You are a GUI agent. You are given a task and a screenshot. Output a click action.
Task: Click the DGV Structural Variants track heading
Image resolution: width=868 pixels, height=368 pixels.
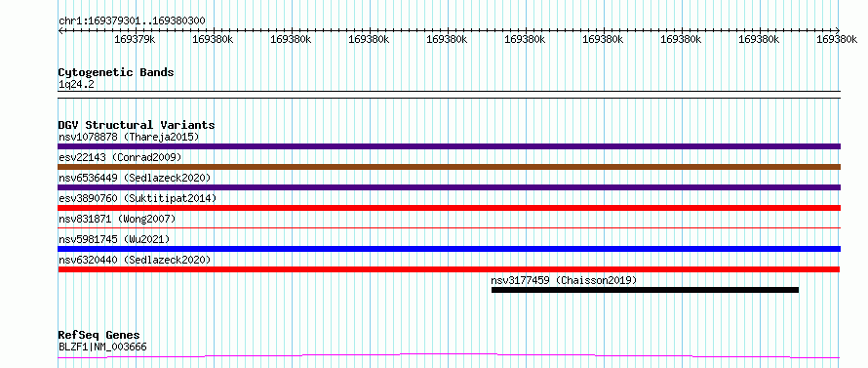pyautogui.click(x=137, y=125)
